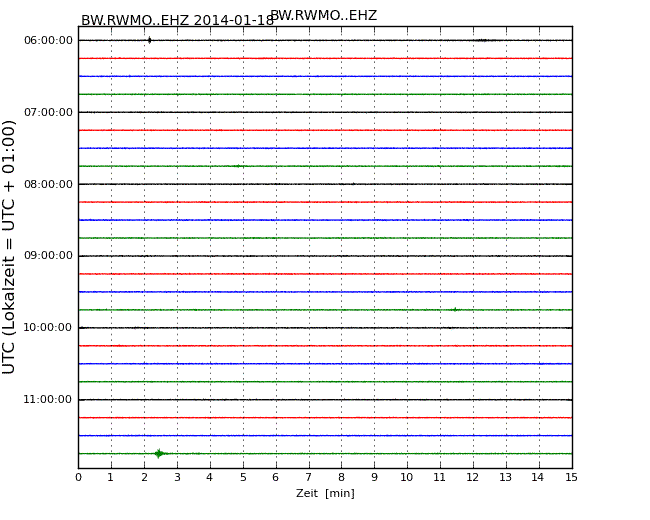Click x-axis tick label 0
Screen dimensions: 650x520
click(78, 477)
